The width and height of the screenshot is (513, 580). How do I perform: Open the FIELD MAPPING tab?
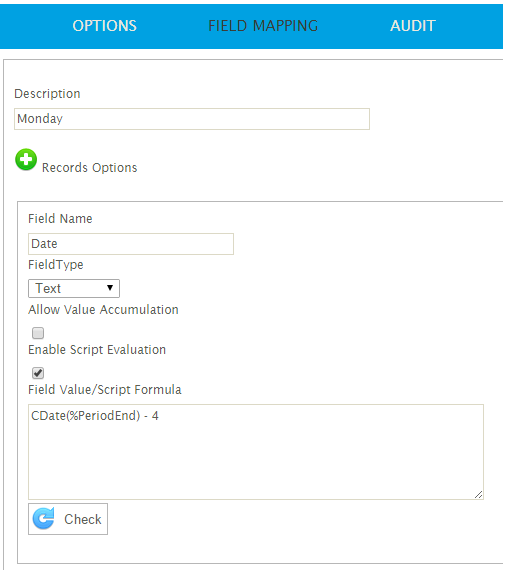click(x=263, y=26)
